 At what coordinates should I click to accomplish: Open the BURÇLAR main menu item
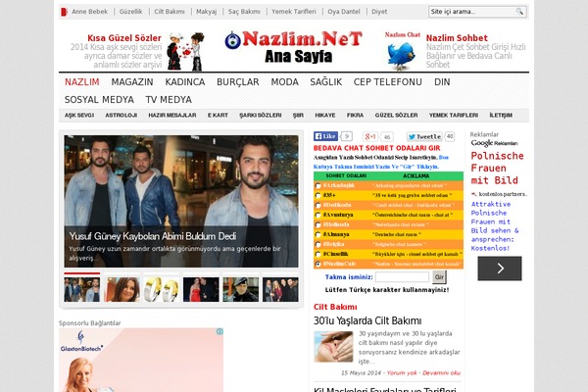[238, 81]
